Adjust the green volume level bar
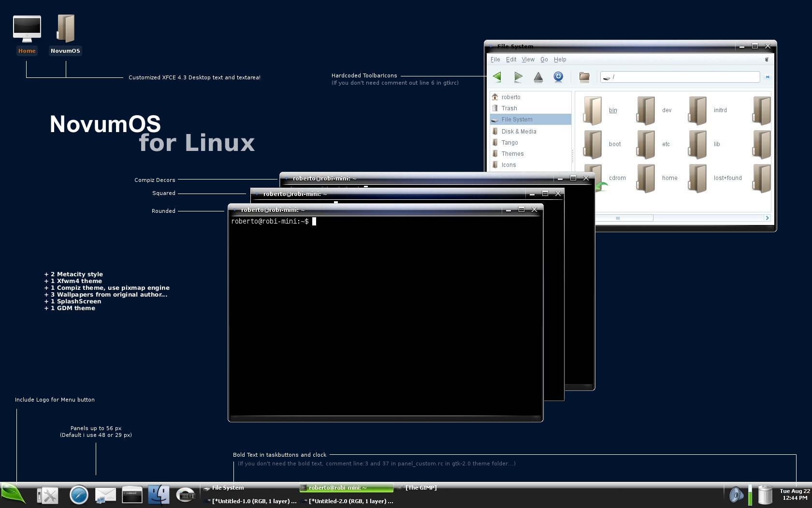Viewport: 812px width, 508px height. pyautogui.click(x=750, y=495)
